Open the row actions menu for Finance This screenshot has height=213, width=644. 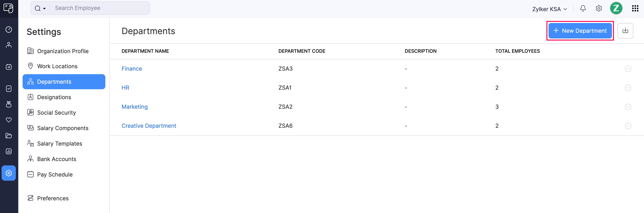[x=628, y=69]
